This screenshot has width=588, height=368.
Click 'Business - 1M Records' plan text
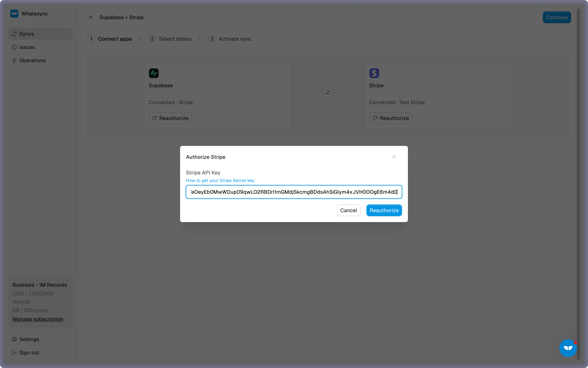[40, 285]
